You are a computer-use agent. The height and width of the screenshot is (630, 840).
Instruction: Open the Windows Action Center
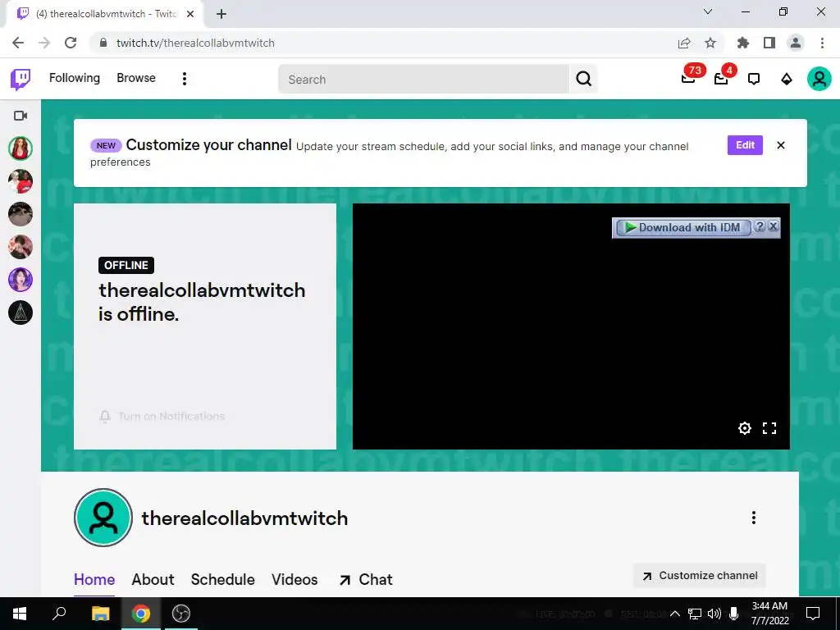click(x=813, y=614)
